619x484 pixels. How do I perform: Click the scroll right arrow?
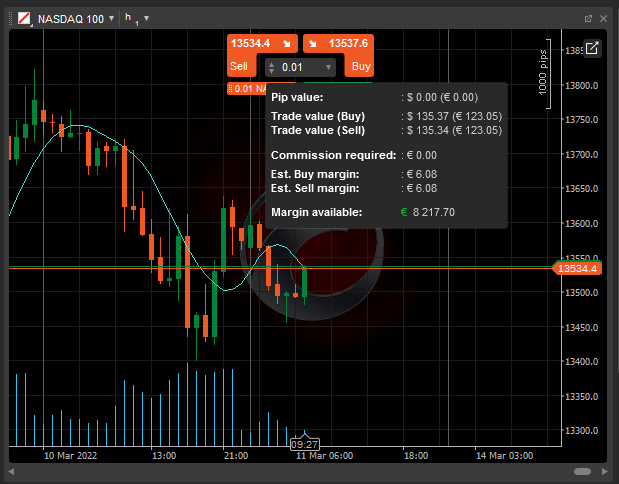[x=604, y=471]
